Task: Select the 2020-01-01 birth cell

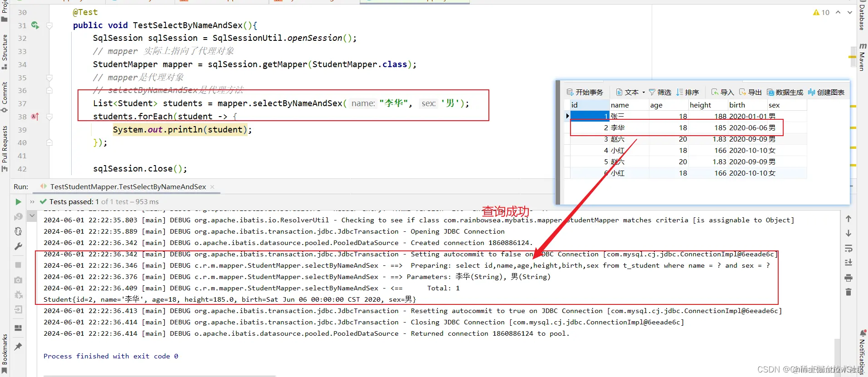Action: point(748,117)
